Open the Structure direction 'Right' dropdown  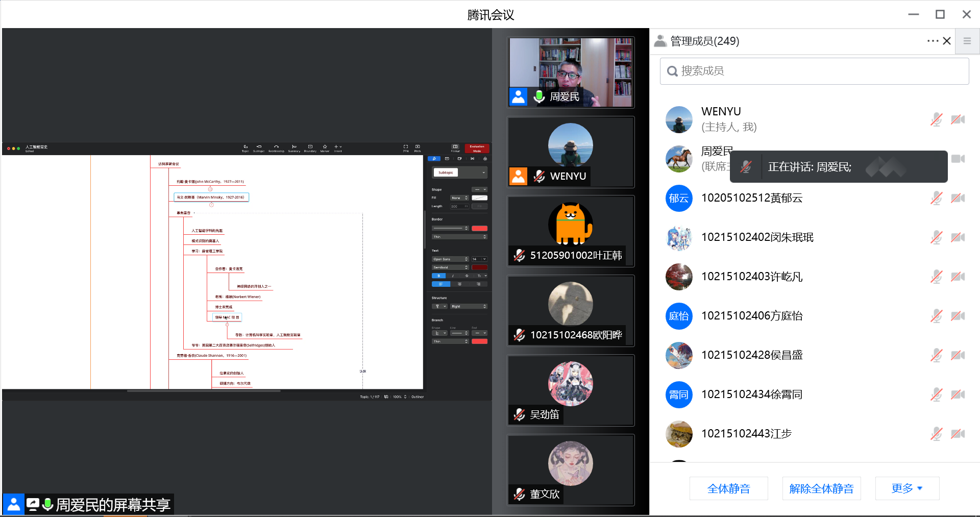coord(469,306)
